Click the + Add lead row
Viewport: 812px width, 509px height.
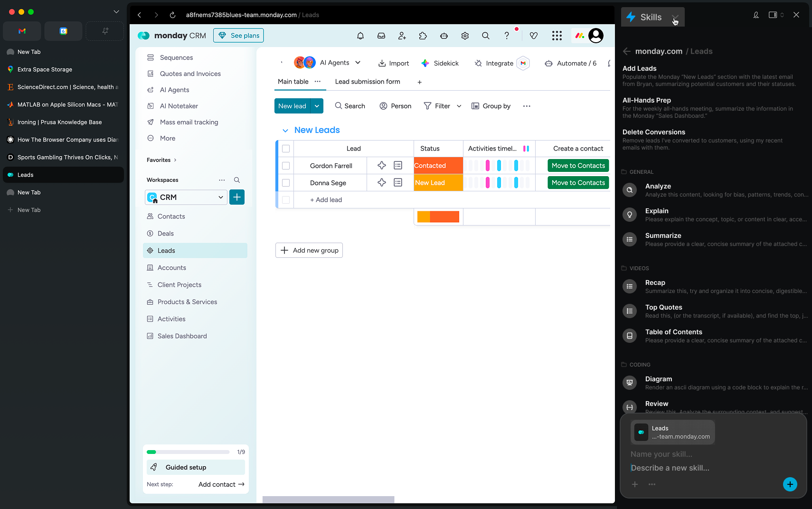pyautogui.click(x=326, y=200)
